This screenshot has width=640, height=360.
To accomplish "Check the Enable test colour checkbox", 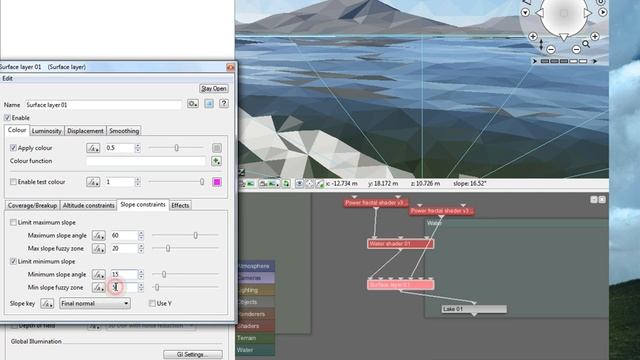I will coord(13,182).
